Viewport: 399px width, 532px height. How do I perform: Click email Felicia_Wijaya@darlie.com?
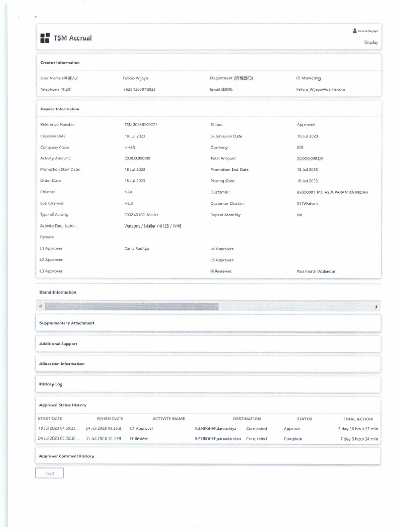tap(321, 89)
